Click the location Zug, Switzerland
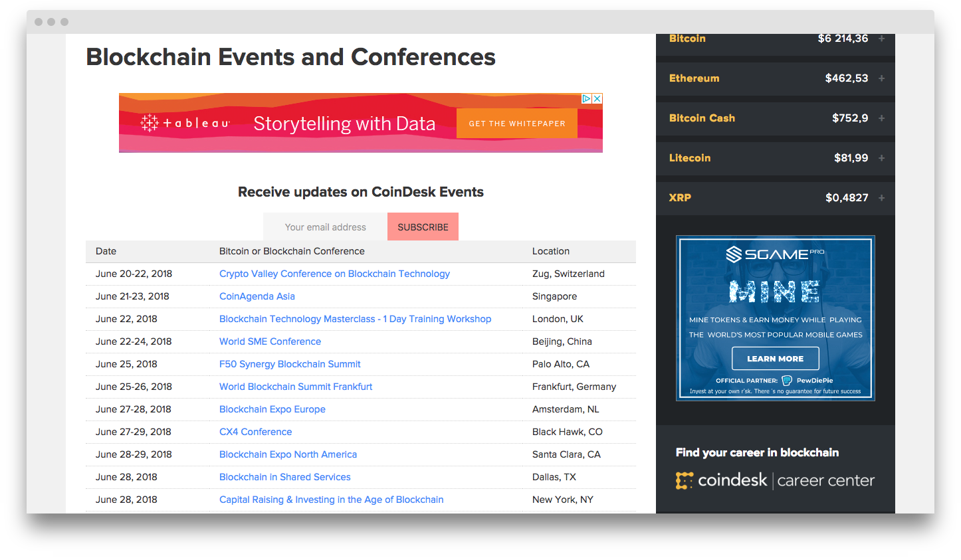The width and height of the screenshot is (961, 560). (x=568, y=274)
